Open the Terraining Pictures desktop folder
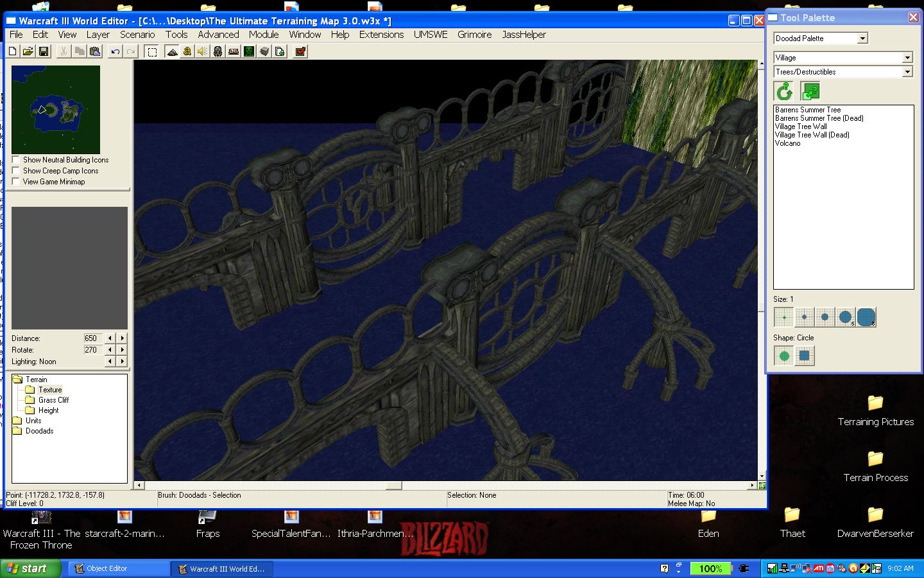The width and height of the screenshot is (924, 578). pos(875,412)
